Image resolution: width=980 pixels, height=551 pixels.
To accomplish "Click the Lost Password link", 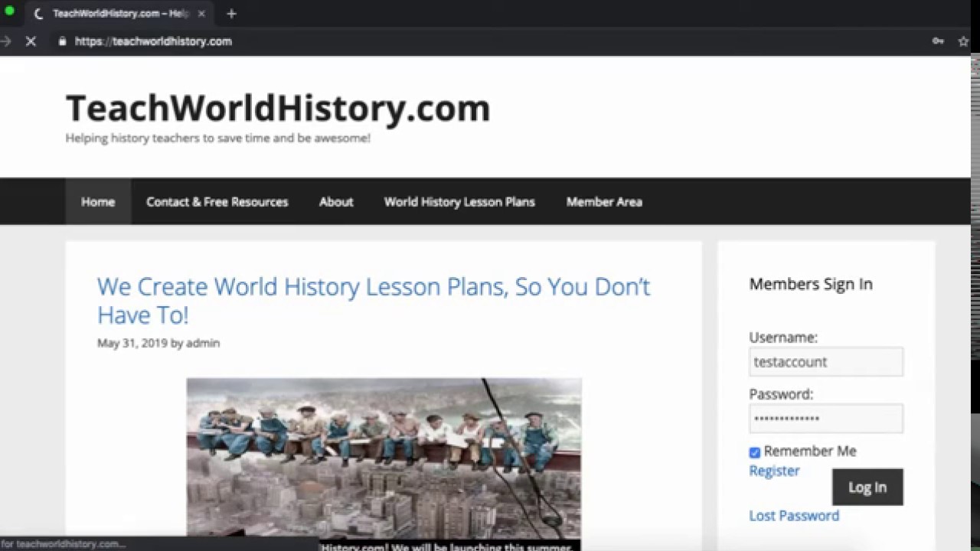I will (794, 516).
